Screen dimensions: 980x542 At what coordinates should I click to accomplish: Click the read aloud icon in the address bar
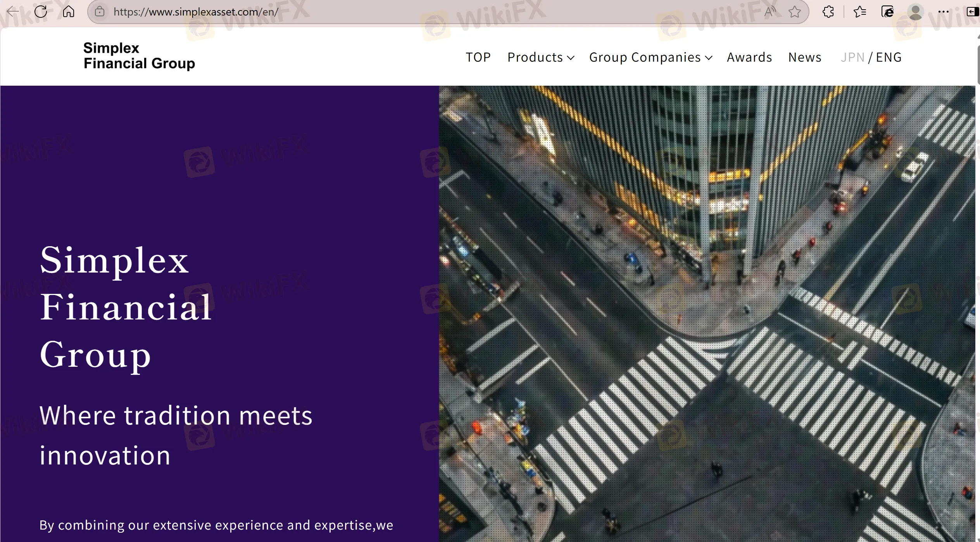770,12
